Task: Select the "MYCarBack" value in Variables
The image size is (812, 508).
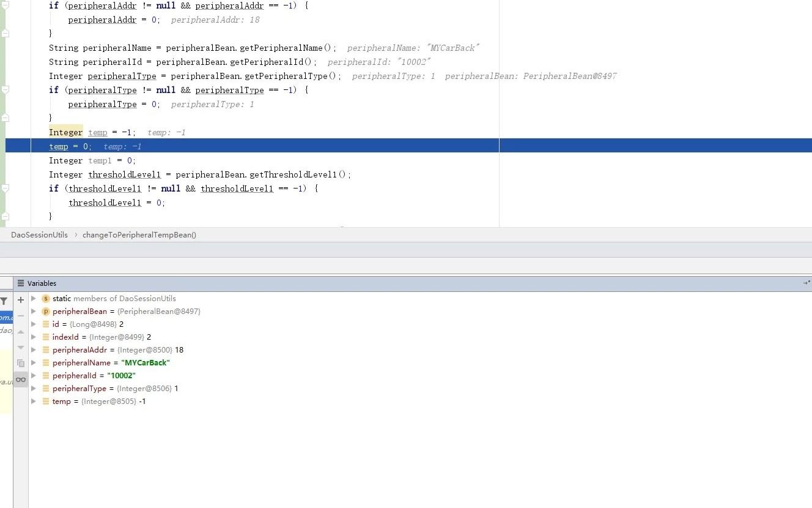Action: [x=146, y=363]
